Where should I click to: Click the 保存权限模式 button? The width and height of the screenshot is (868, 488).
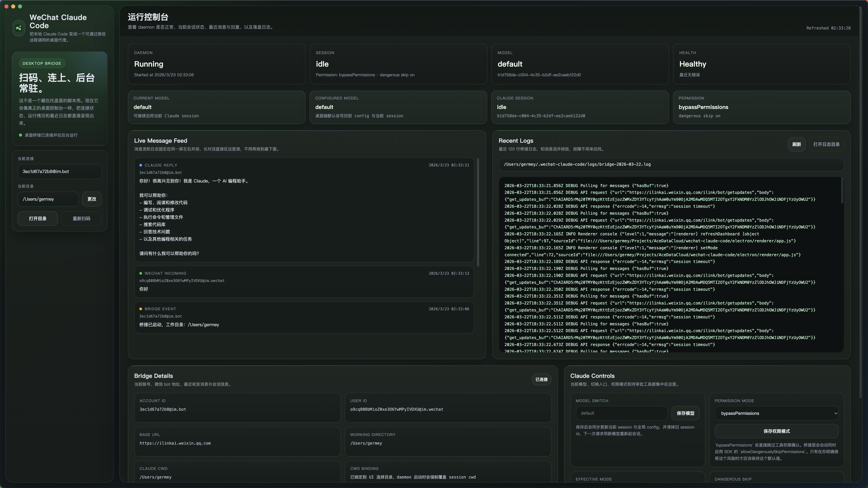pyautogui.click(x=776, y=431)
